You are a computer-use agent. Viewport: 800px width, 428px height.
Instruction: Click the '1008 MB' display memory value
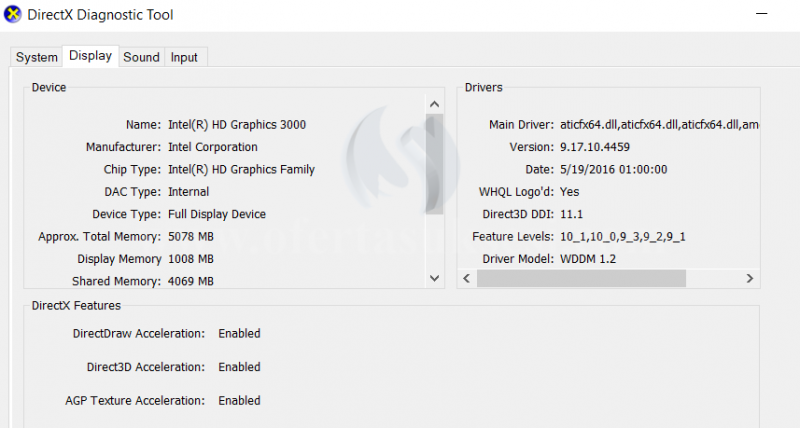click(x=191, y=259)
